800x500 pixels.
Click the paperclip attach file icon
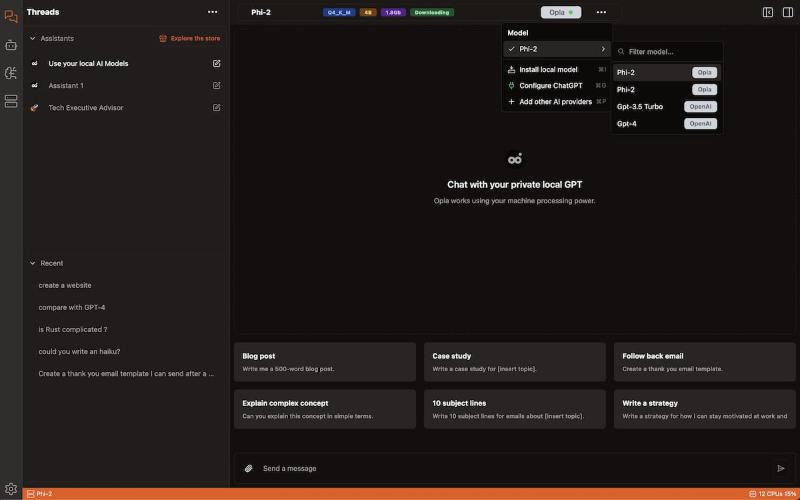point(249,468)
